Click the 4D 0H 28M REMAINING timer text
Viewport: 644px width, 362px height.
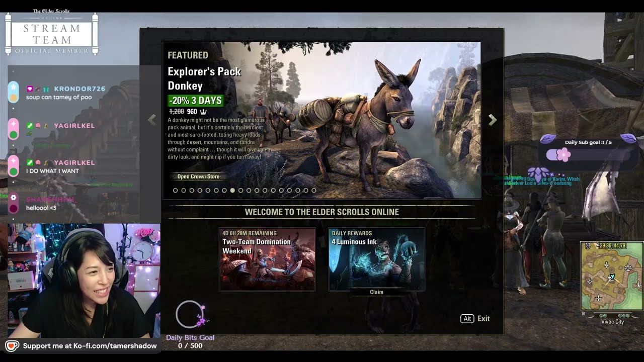coord(250,233)
